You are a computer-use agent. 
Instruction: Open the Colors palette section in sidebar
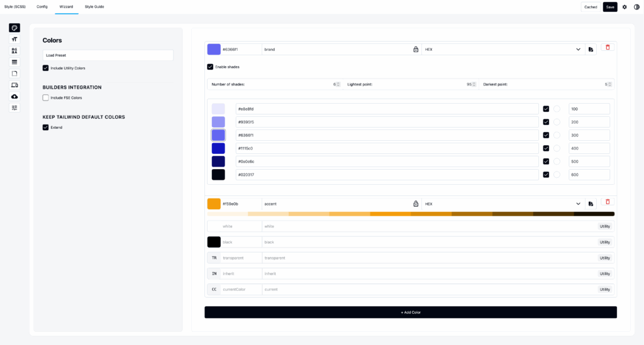coord(14,28)
